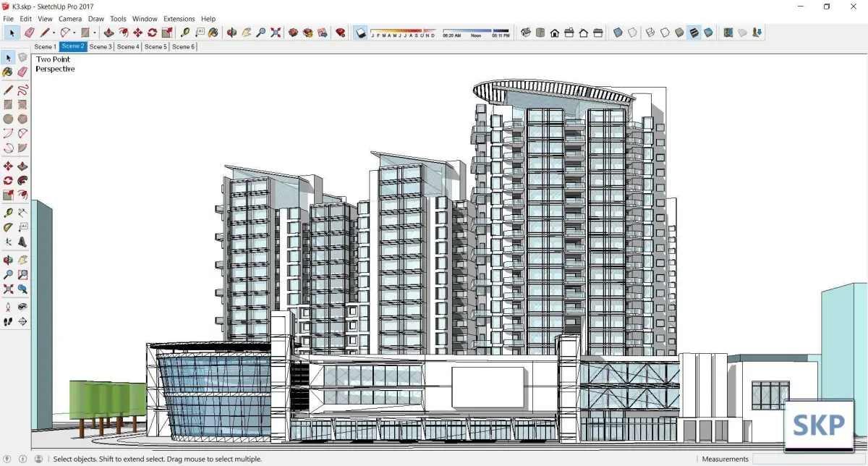Screen dimensions: 868x466
Task: Click Zoom Extents in the top toolbar
Action: click(276, 33)
